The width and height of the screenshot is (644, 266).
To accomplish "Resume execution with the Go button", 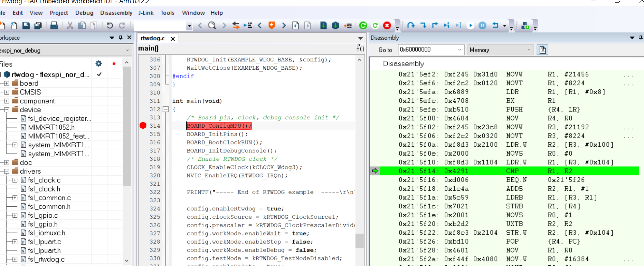I will [x=471, y=26].
